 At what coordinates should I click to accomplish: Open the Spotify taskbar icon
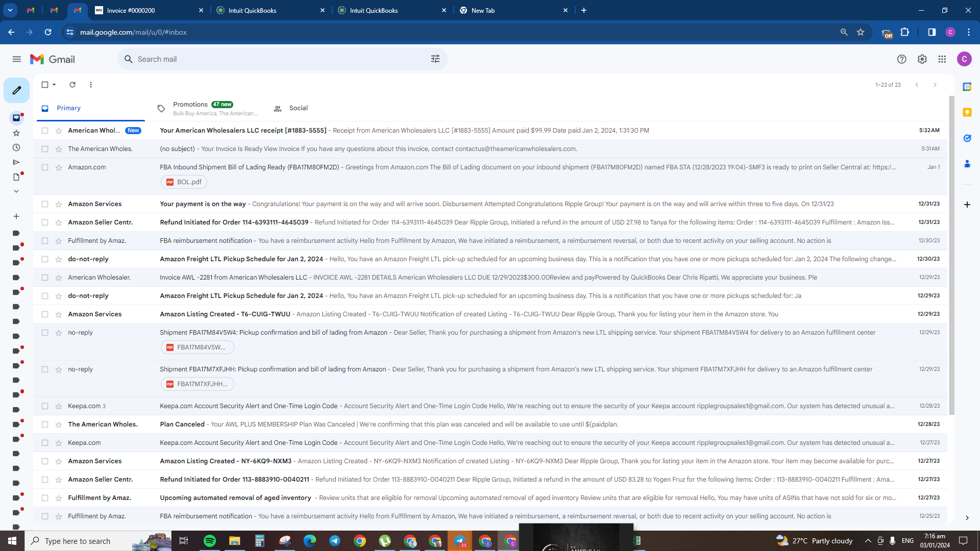210,541
